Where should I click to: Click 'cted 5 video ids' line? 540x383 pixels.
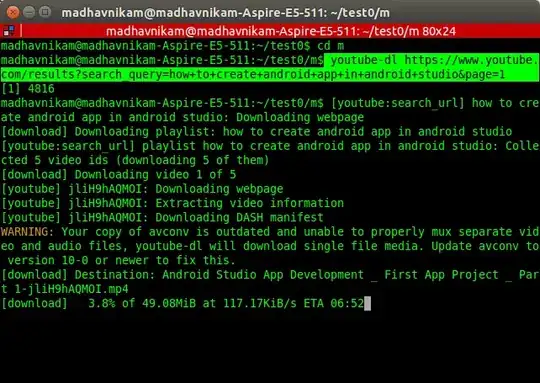pos(135,160)
